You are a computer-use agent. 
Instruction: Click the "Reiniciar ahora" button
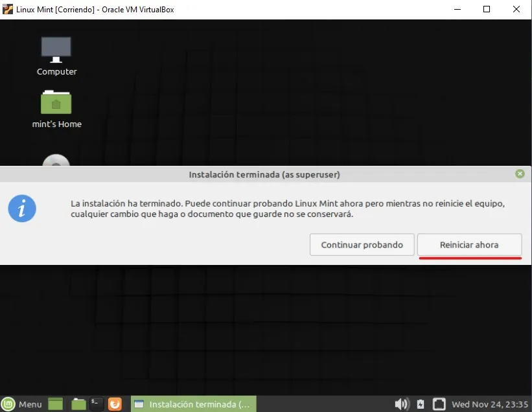tap(469, 245)
